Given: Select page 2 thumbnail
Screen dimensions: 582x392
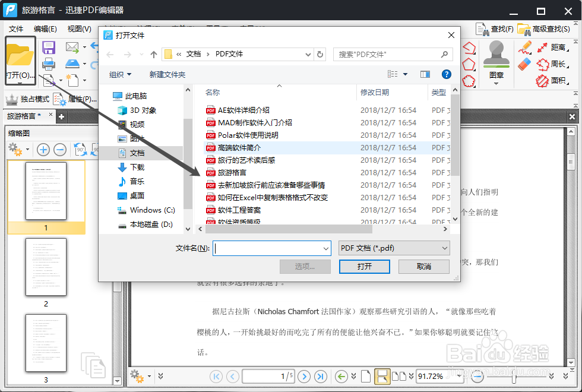Looking at the screenshot, I should coord(46,267).
